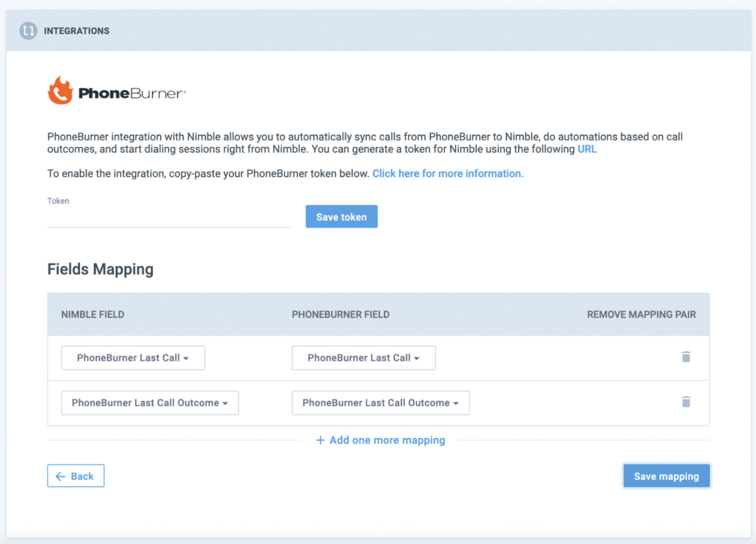
Task: Open the token generation URL link
Action: click(x=587, y=149)
